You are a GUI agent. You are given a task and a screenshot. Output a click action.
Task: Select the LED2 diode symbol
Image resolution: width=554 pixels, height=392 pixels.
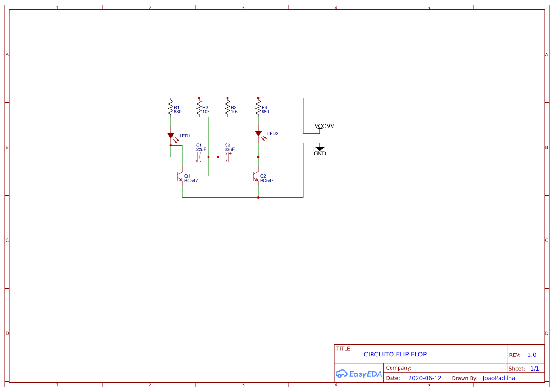(x=259, y=134)
